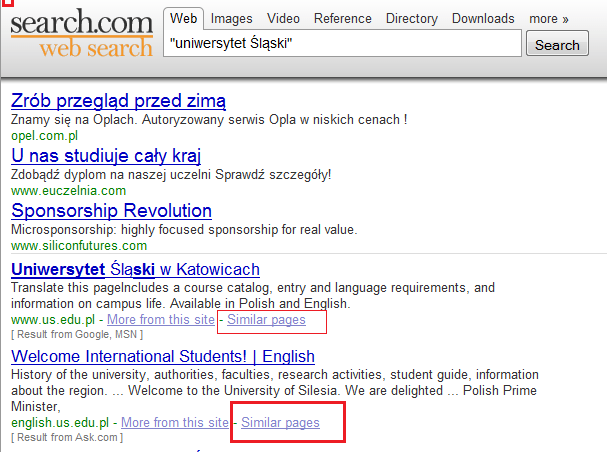
Task: Click Similar pages for www.us.edu.pl
Action: pos(266,320)
